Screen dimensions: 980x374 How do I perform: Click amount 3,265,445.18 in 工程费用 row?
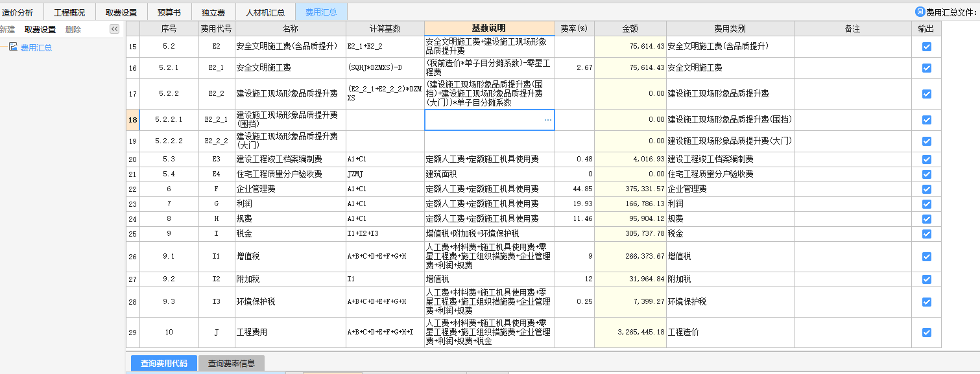[630, 333]
